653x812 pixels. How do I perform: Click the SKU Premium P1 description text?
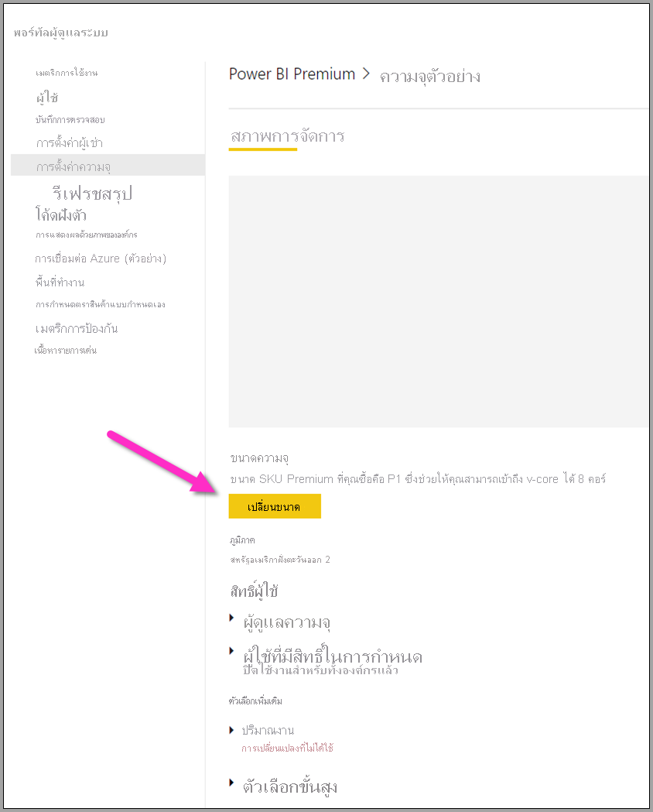[x=418, y=479]
